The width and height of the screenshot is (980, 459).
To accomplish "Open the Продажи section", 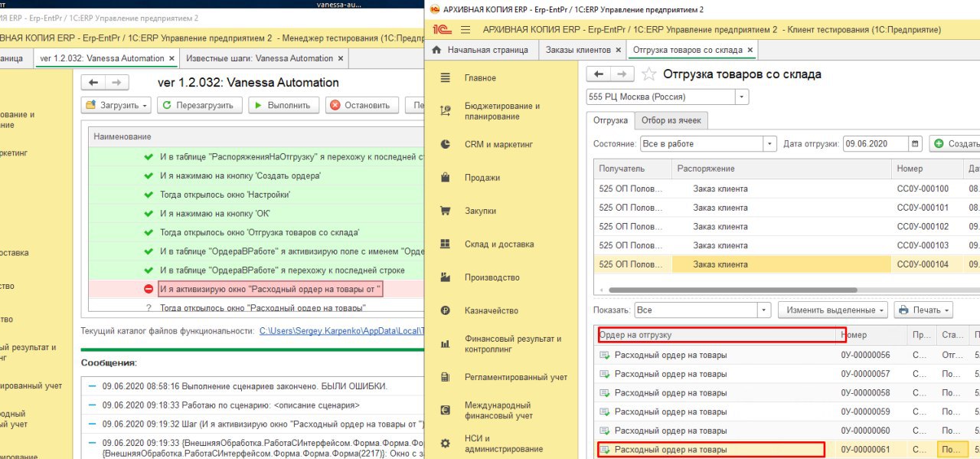I will [x=482, y=178].
